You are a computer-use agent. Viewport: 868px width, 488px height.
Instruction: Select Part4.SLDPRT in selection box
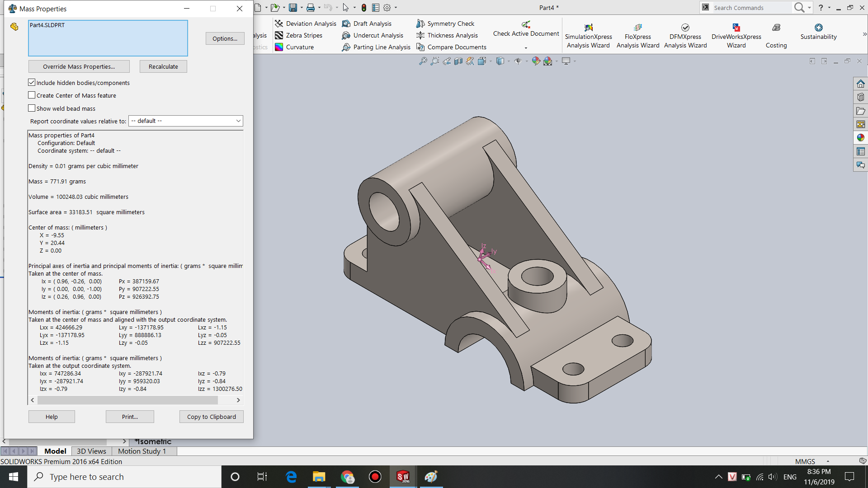pos(47,25)
